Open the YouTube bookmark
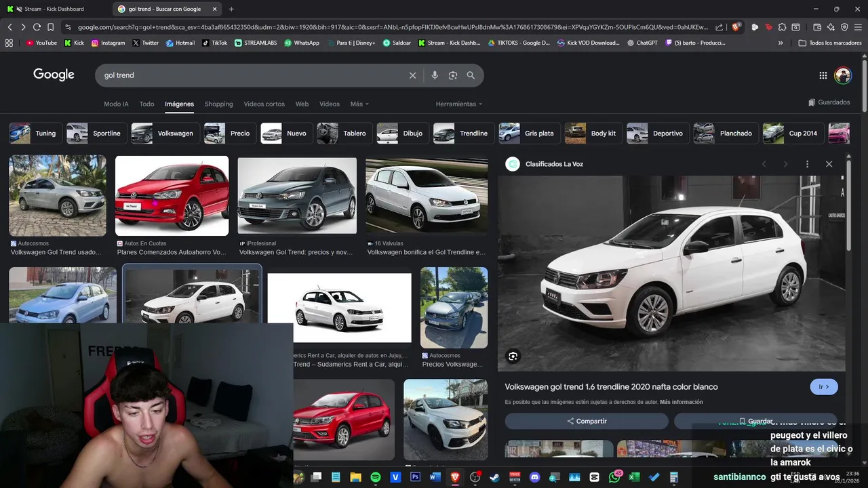The image size is (868, 488). tap(41, 43)
